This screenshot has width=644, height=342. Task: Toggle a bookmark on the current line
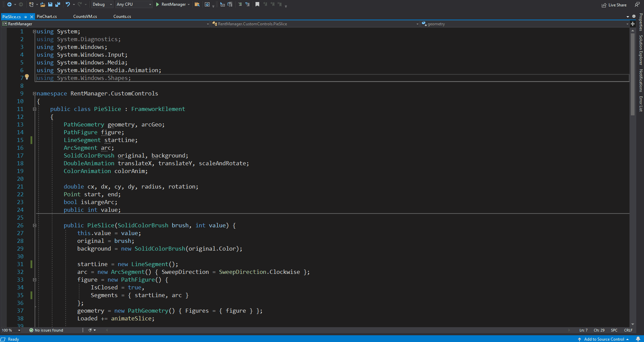257,4
